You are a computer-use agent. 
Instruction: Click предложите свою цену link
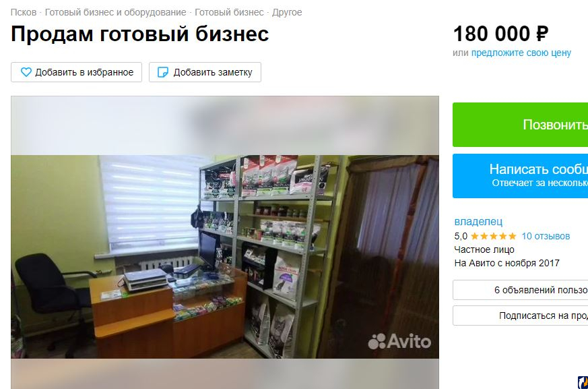pos(521,53)
